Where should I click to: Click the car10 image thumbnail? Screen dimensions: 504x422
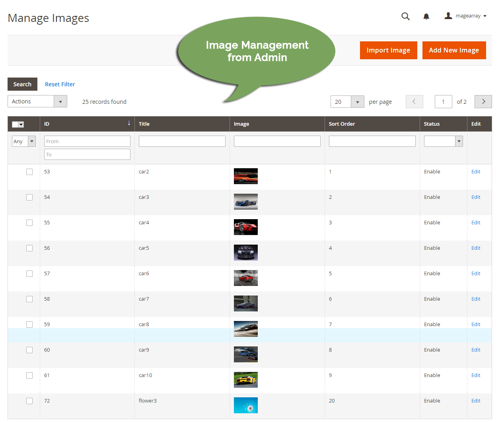(245, 379)
